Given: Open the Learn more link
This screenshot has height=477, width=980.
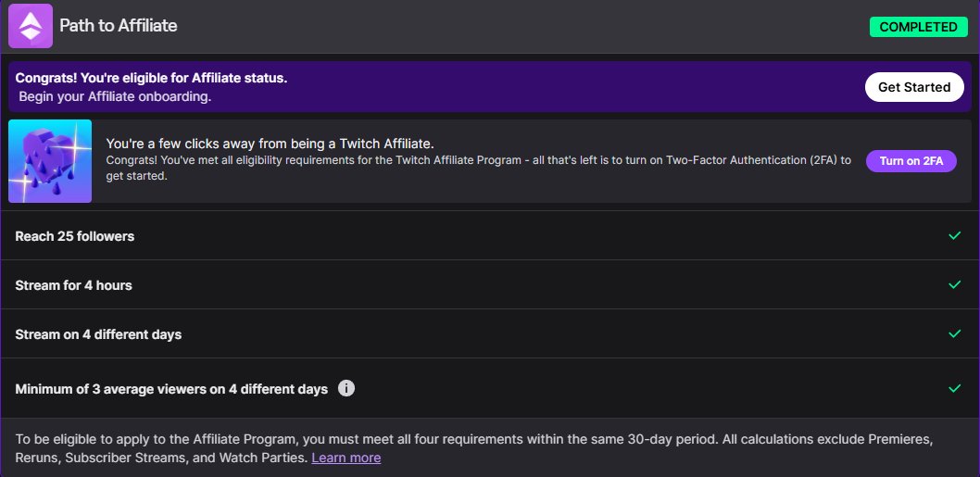Looking at the screenshot, I should point(346,458).
